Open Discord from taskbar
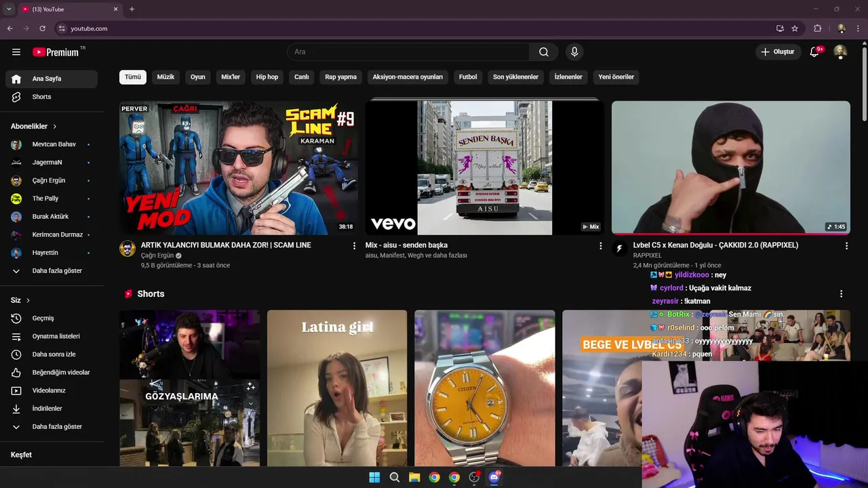Screen dimensions: 868x488 494,477
